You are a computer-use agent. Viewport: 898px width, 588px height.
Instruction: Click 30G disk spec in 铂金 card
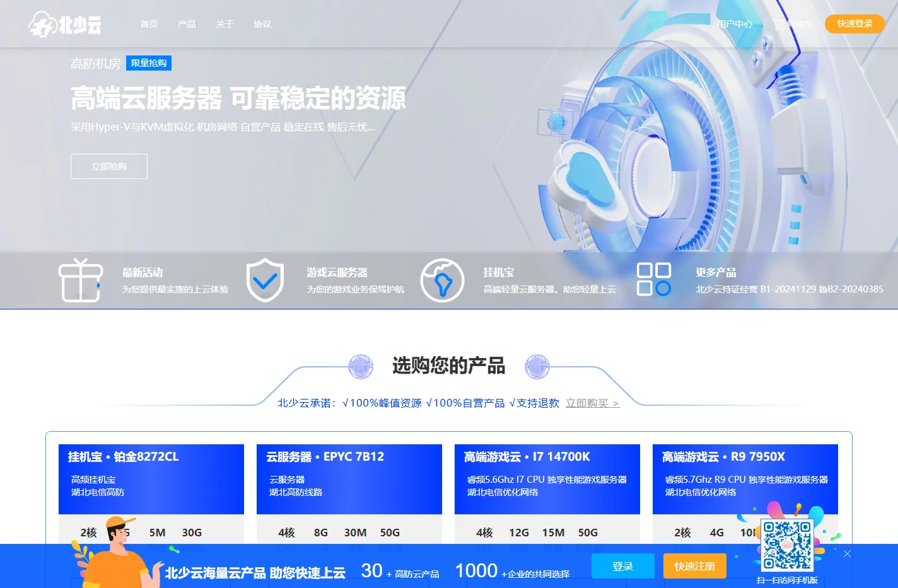point(192,533)
